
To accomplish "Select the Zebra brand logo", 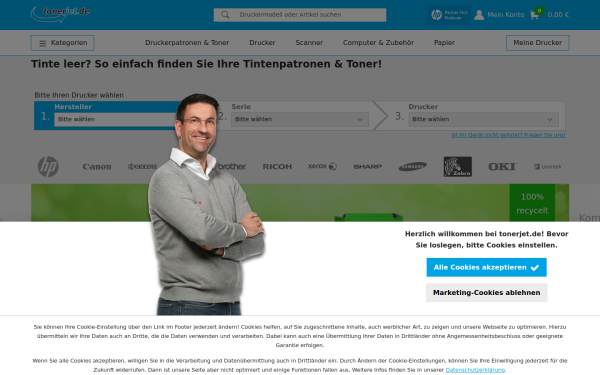I will (458, 166).
